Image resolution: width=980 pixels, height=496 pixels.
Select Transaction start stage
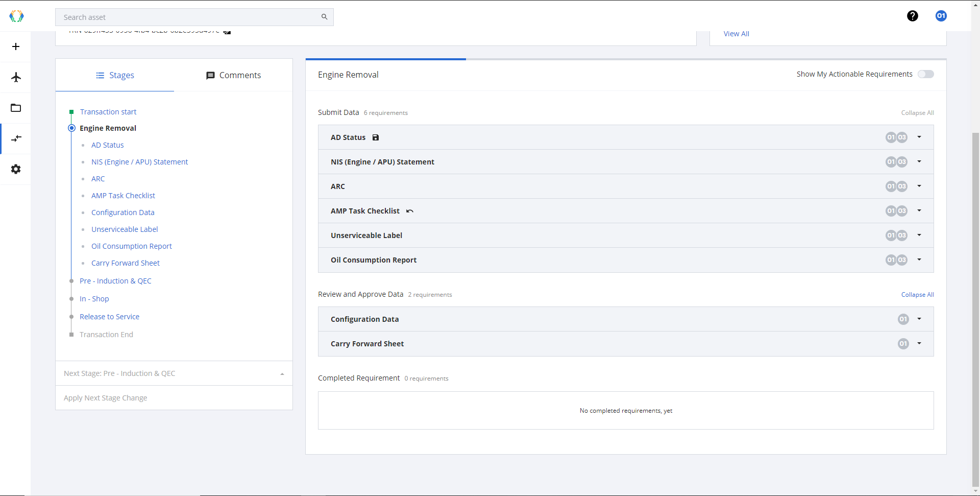coord(108,112)
